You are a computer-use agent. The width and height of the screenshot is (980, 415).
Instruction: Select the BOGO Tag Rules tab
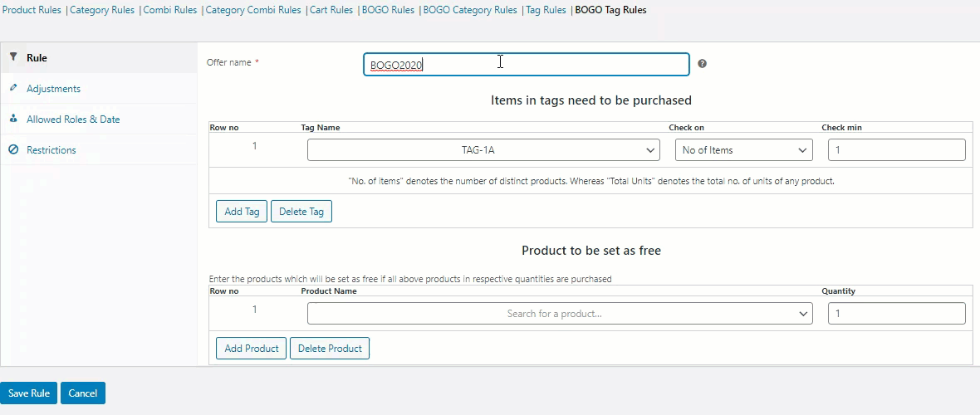[x=610, y=10]
